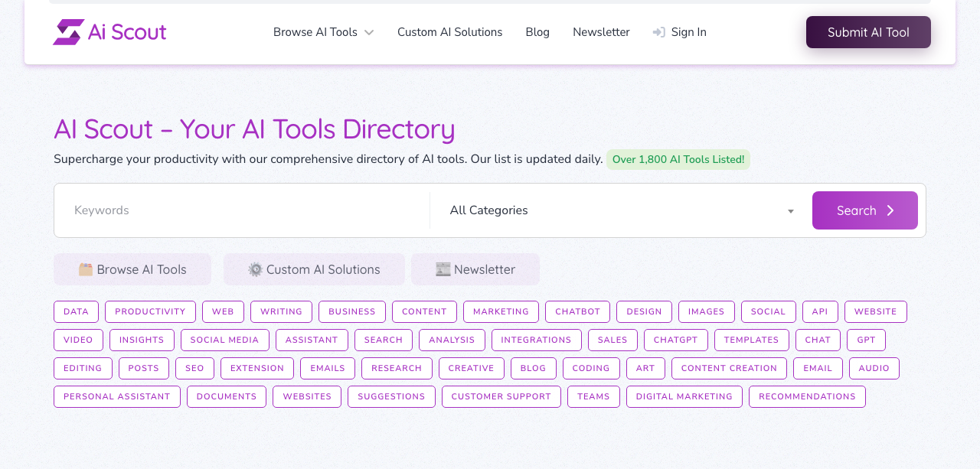This screenshot has height=469, width=980.
Task: View the BLOG tag chip
Action: tap(533, 368)
